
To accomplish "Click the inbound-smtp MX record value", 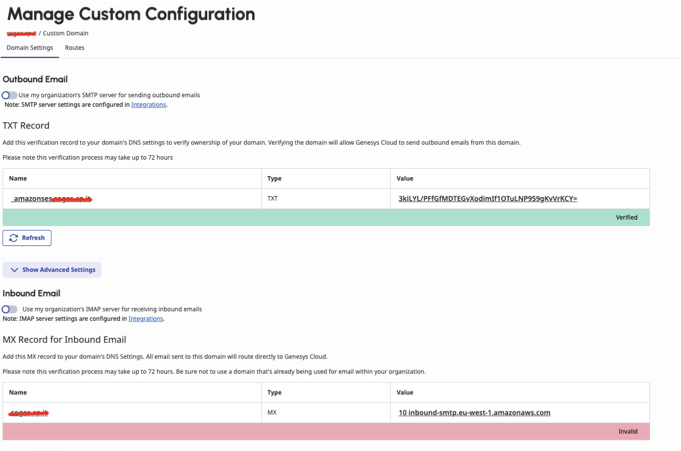I will click(x=474, y=412).
